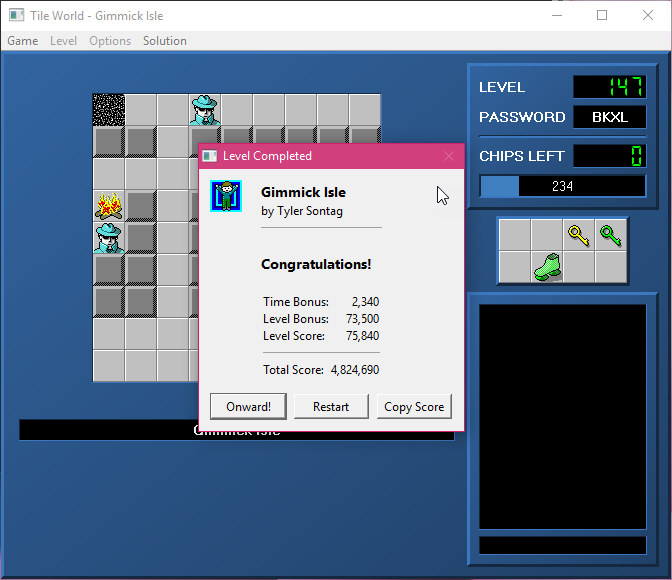Open the Options menu
The width and height of the screenshot is (672, 580).
point(110,41)
